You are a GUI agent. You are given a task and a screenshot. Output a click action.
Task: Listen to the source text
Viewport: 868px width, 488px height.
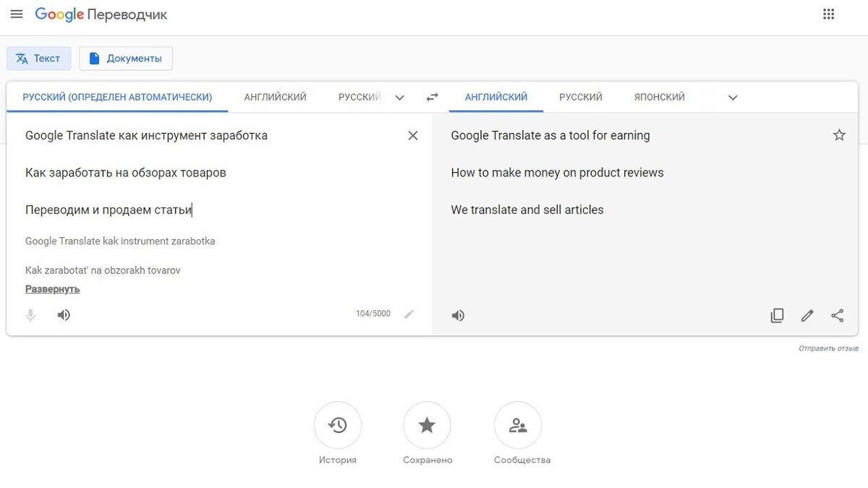click(x=64, y=315)
